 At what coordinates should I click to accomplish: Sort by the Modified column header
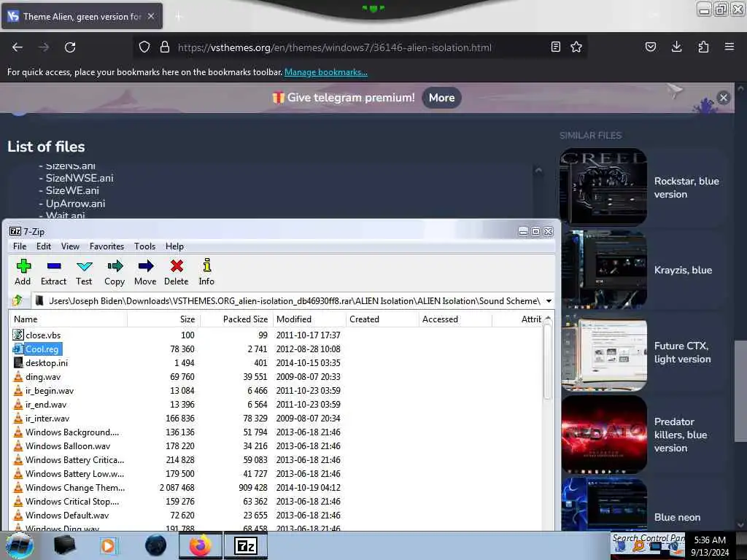[309, 319]
